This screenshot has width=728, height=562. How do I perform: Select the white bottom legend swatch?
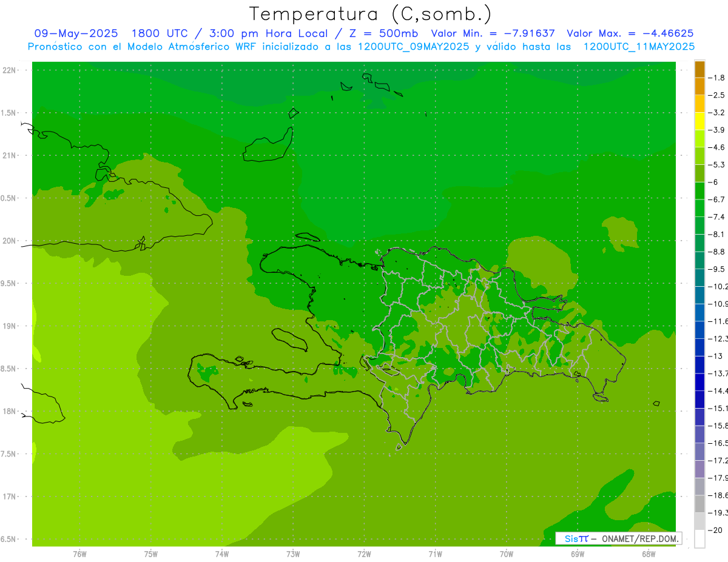[x=699, y=539]
